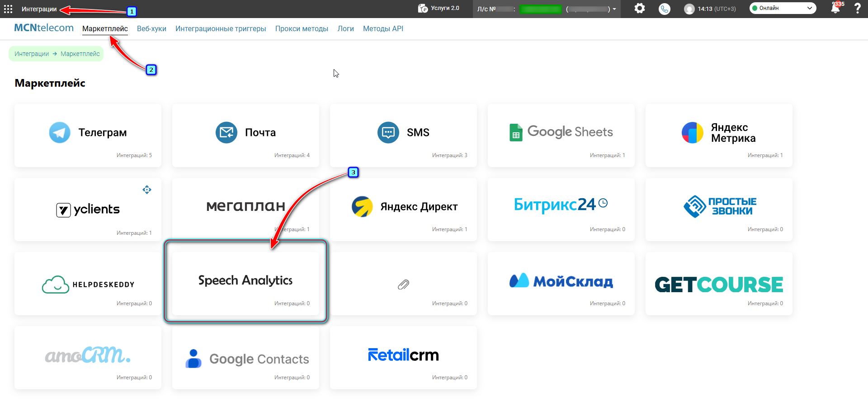Click the Google Contacts person icon
This screenshot has height=415, width=868.
coord(193,359)
